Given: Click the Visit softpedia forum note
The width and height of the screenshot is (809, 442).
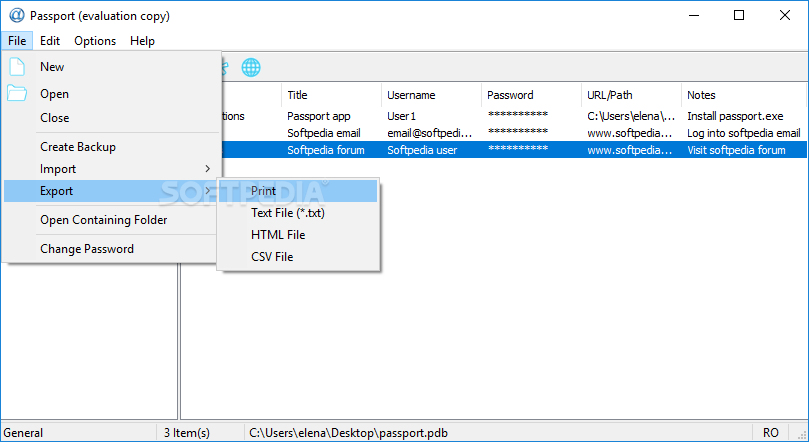Looking at the screenshot, I should click(736, 150).
